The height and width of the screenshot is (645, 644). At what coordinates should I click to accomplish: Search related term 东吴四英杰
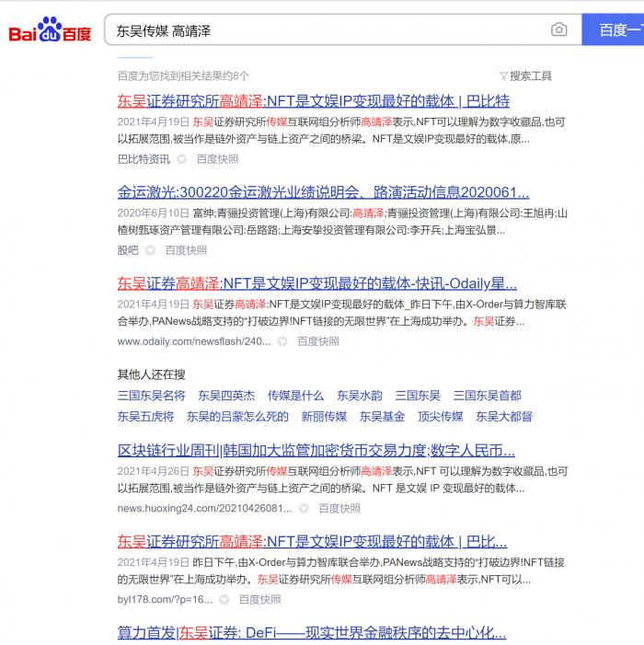(x=226, y=396)
